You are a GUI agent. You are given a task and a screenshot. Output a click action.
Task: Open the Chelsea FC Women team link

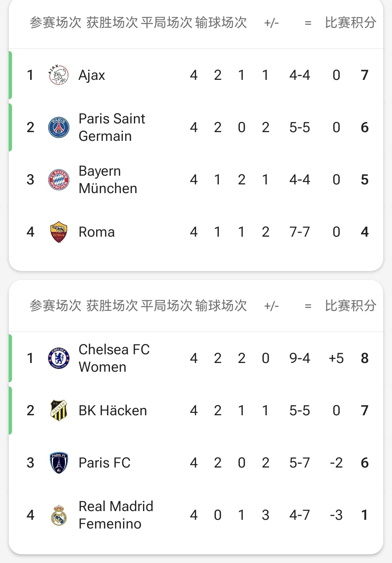(x=114, y=358)
